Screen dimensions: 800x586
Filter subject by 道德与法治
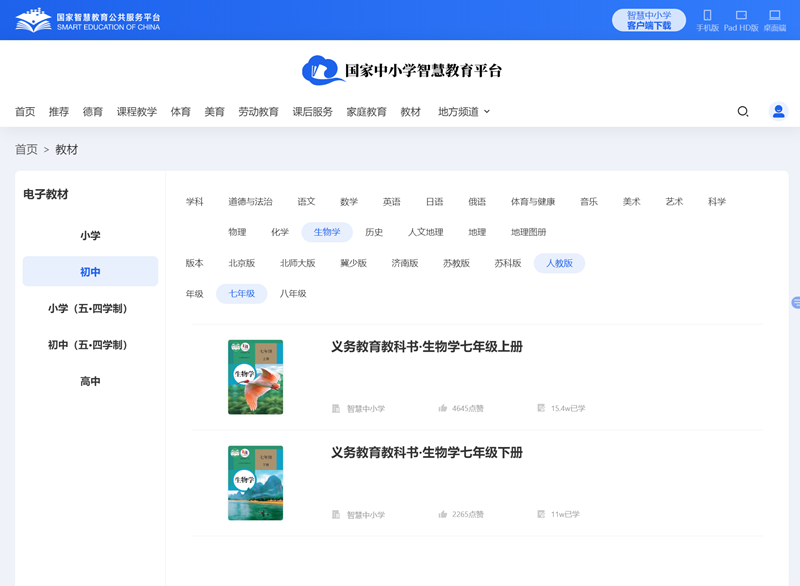pos(250,201)
